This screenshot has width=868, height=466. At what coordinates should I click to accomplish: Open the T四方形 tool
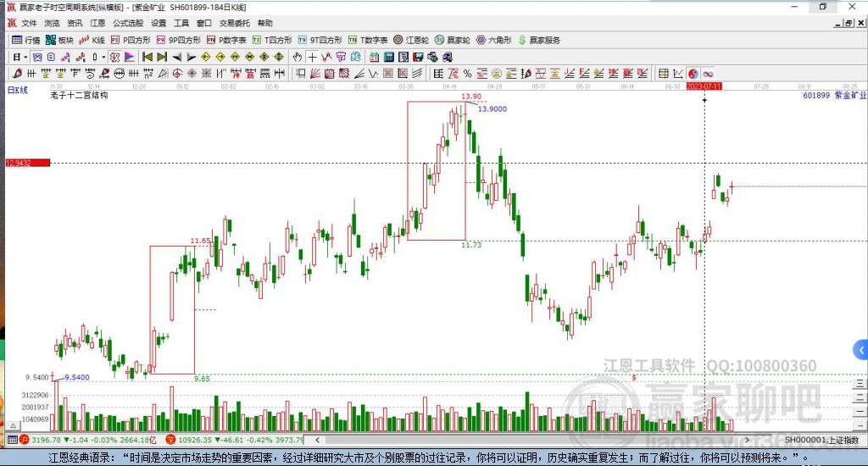272,40
